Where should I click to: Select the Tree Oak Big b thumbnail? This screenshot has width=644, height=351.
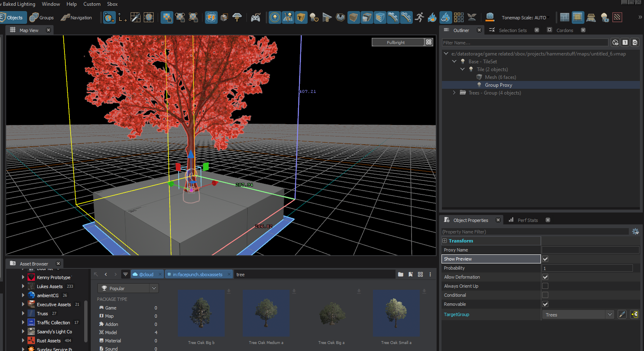click(x=201, y=313)
